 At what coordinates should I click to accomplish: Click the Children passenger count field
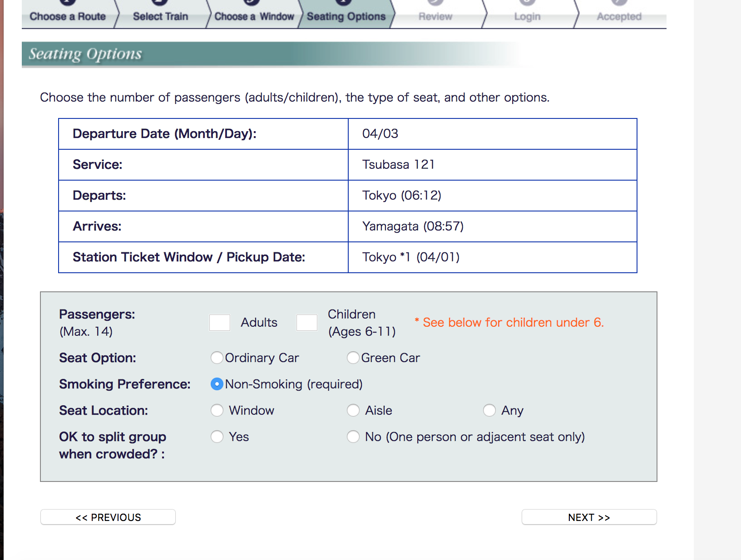(307, 322)
